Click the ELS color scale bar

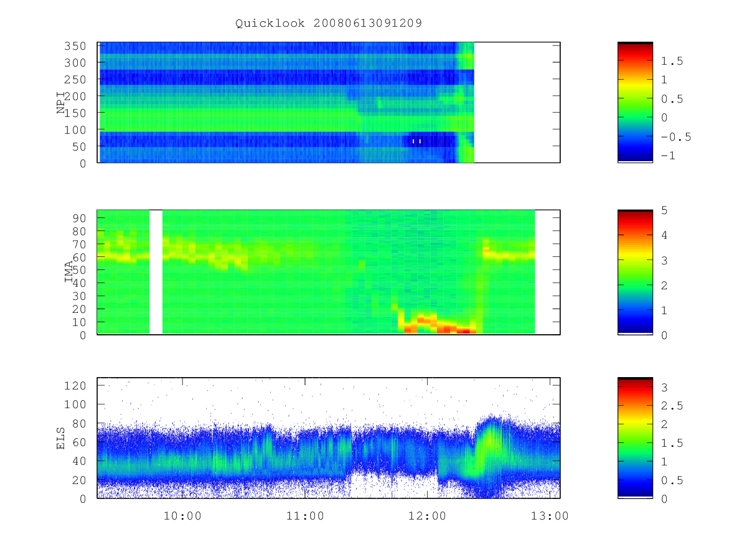pos(635,438)
